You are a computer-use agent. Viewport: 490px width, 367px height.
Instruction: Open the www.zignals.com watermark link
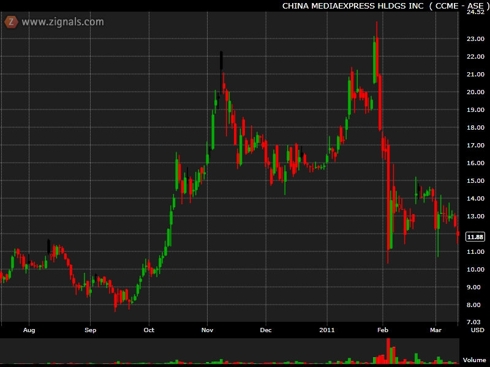coord(63,22)
